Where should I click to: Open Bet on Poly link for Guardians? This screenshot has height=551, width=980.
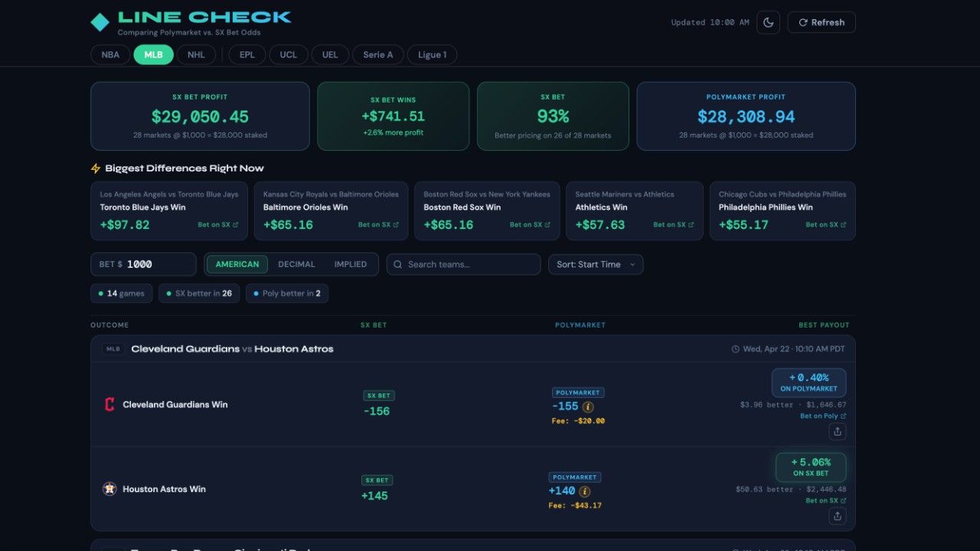(823, 416)
